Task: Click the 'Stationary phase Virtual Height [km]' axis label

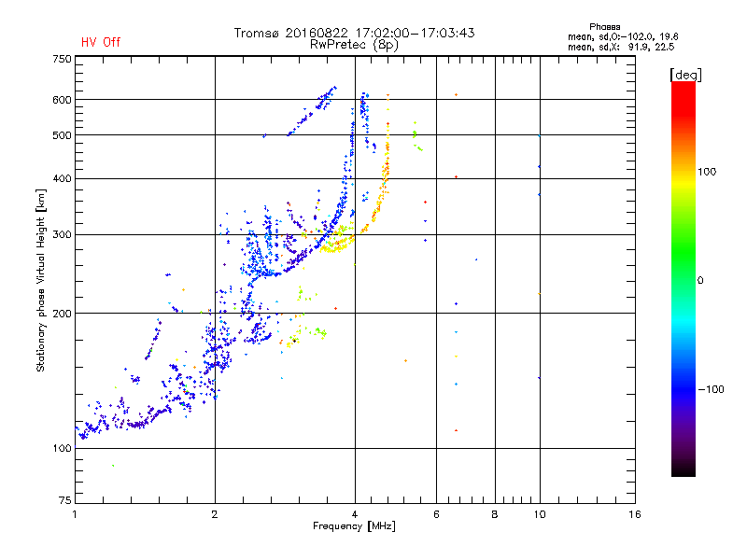Action: pos(41,281)
